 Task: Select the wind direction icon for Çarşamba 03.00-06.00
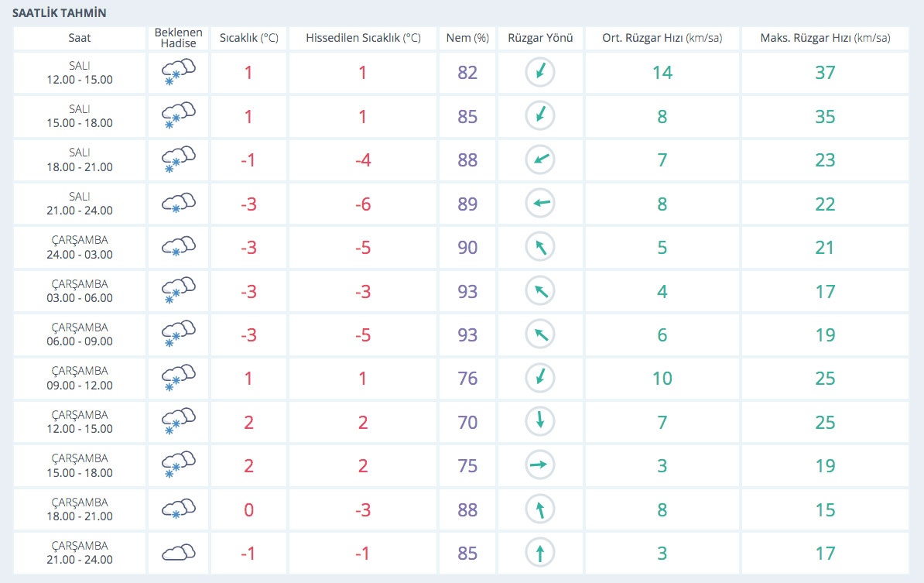[x=540, y=291]
